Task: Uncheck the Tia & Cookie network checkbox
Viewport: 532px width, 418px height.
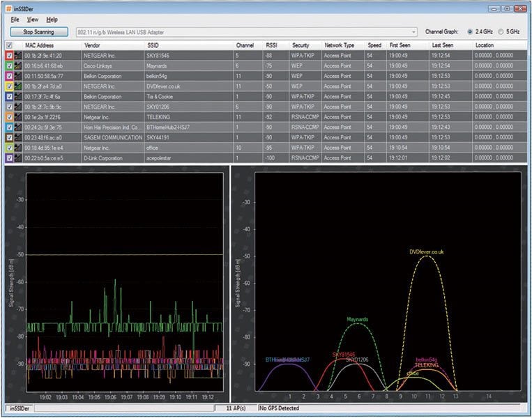Action: click(x=10, y=97)
